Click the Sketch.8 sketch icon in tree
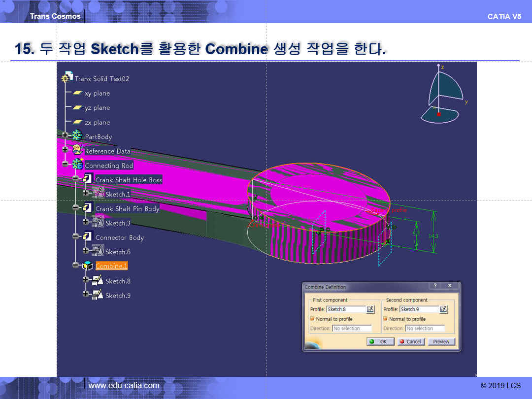 98,281
